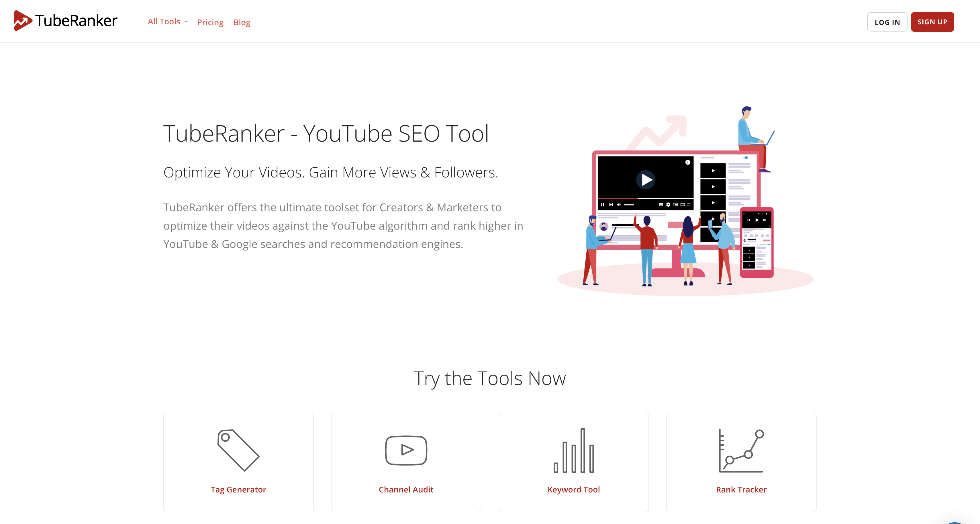980x524 pixels.
Task: Click the SIGN UP button
Action: (932, 21)
